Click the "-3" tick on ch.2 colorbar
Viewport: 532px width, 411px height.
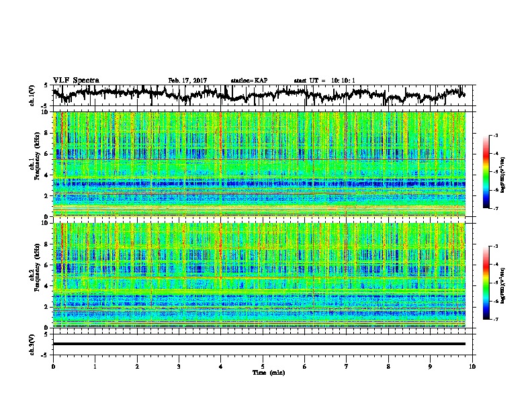click(496, 246)
